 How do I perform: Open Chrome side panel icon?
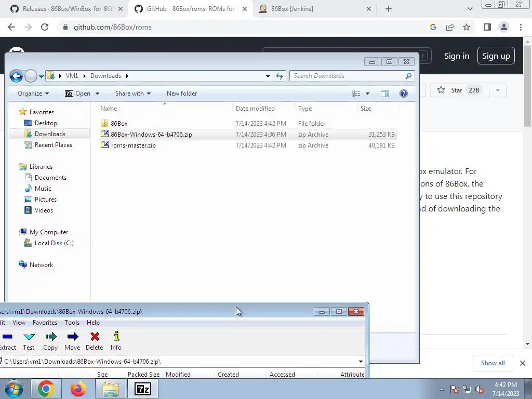tap(487, 27)
